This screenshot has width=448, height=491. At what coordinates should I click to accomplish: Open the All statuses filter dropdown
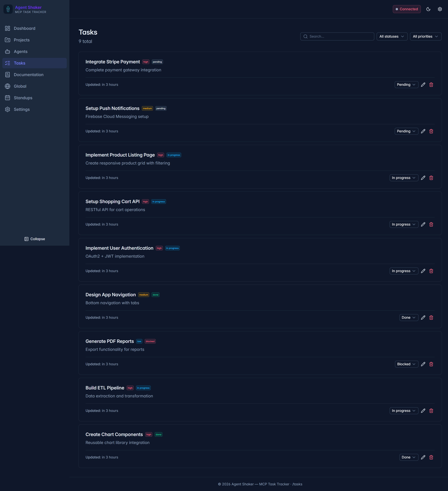(392, 37)
